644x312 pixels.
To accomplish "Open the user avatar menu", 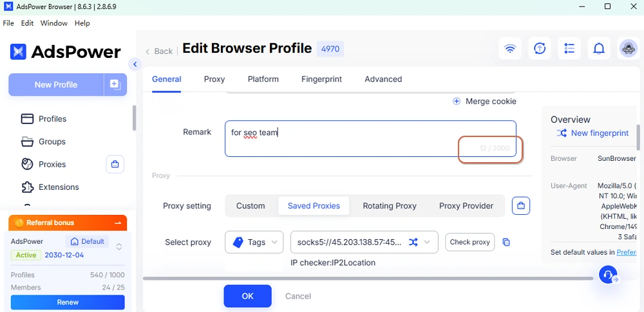I will 629,48.
